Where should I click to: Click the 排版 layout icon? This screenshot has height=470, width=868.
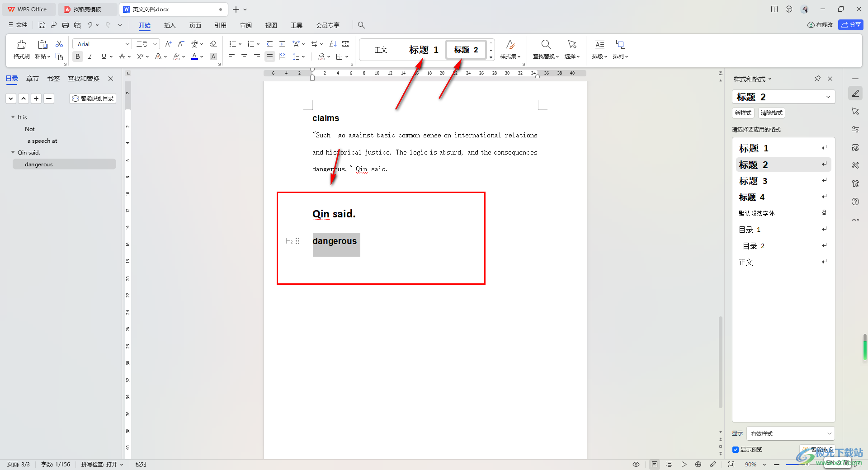tap(599, 44)
